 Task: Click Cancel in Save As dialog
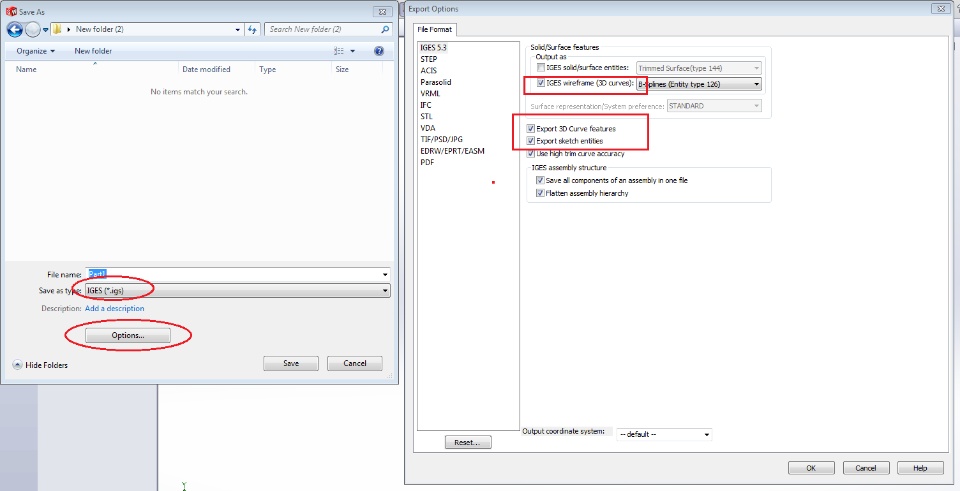pyautogui.click(x=355, y=364)
